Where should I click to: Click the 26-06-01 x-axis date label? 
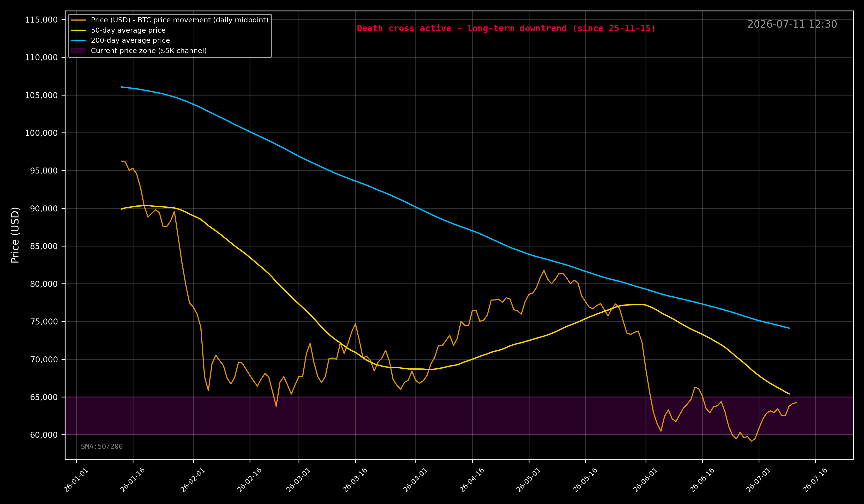645,480
